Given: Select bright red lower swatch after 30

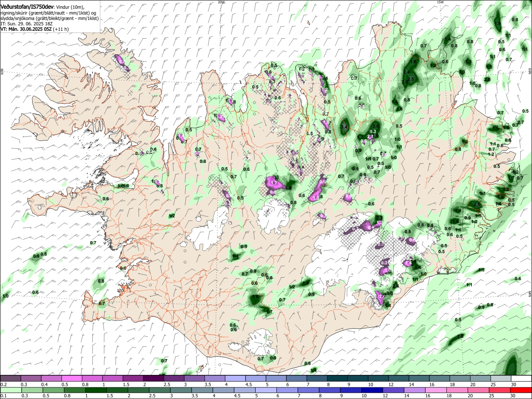Looking at the screenshot, I should [x=521, y=390].
